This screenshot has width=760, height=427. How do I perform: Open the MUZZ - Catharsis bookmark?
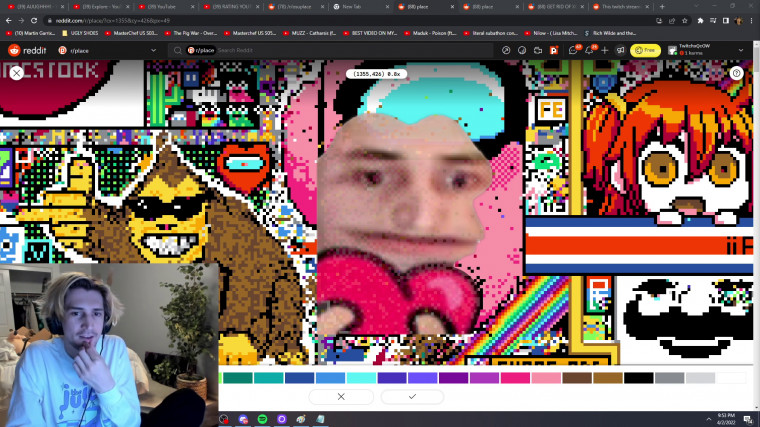[x=310, y=33]
